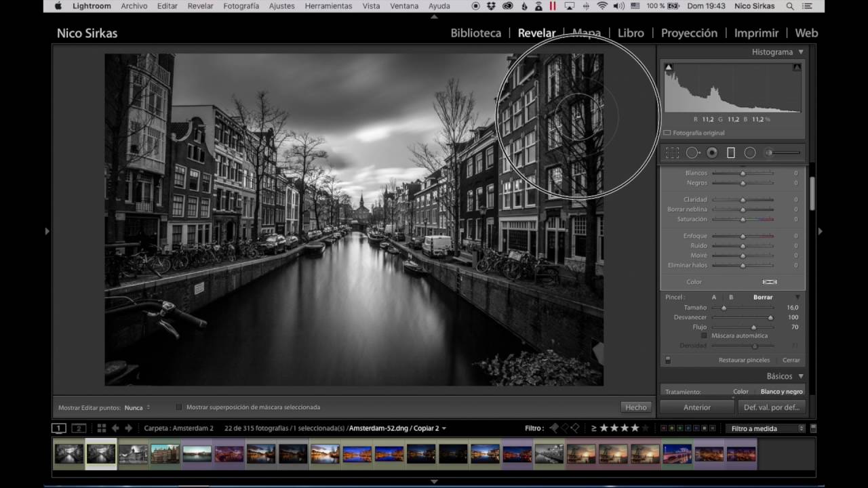Switch to Libro module

coord(631,33)
